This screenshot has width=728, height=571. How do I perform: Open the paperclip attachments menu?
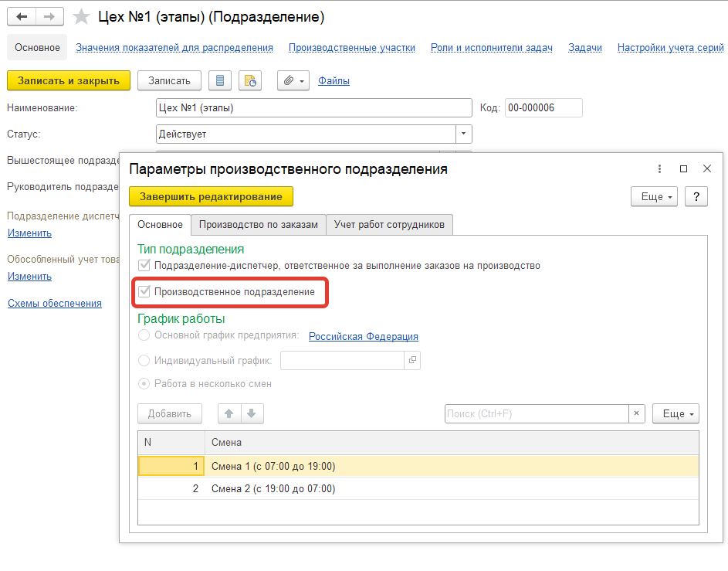[x=293, y=80]
